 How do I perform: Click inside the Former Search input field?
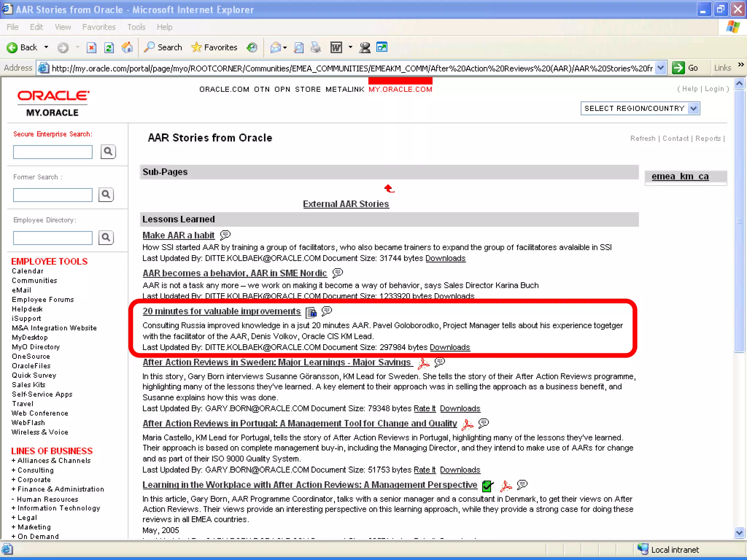pyautogui.click(x=53, y=195)
